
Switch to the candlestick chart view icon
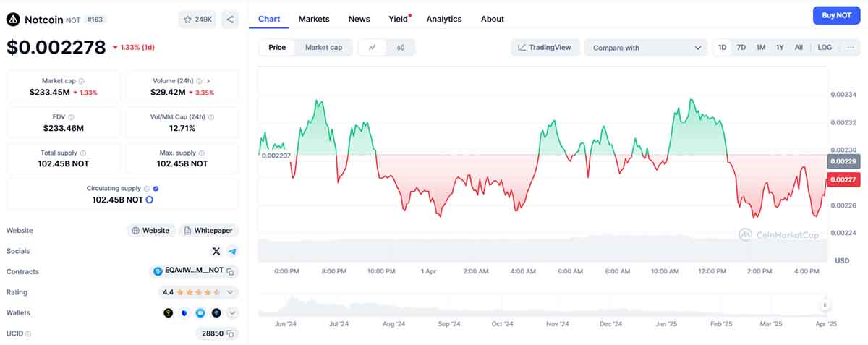point(401,48)
